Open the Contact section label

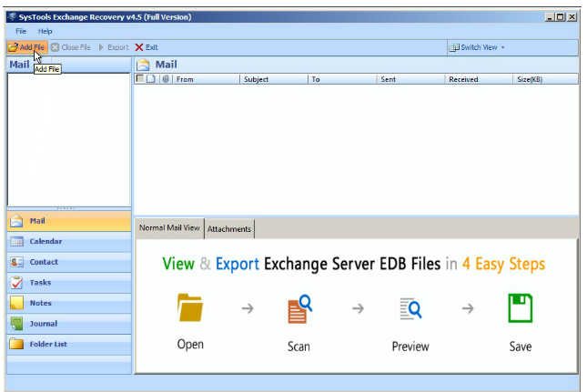tap(44, 262)
